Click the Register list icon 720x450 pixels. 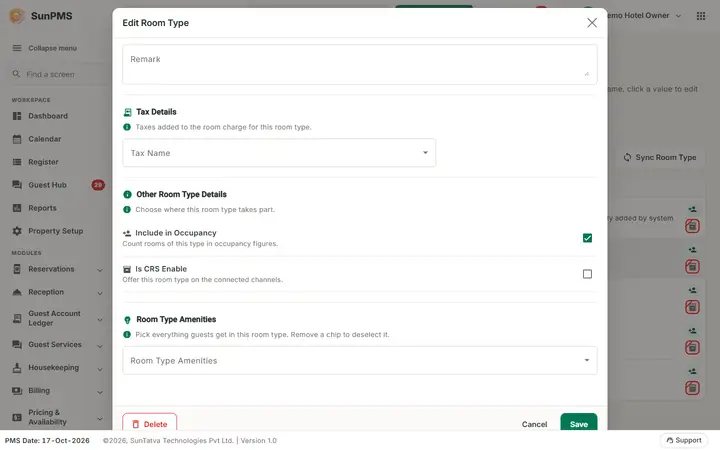[x=17, y=162]
